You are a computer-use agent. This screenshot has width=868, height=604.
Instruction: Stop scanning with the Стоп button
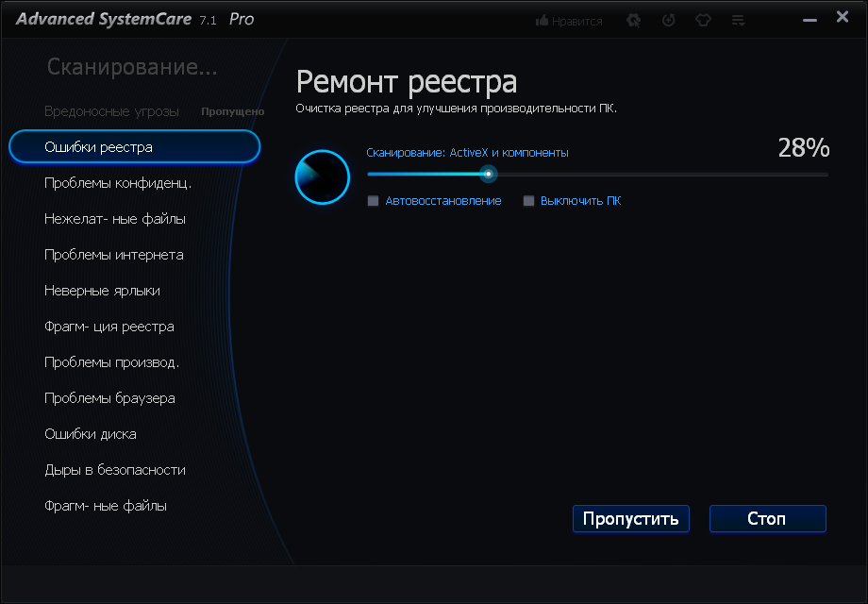[767, 519]
